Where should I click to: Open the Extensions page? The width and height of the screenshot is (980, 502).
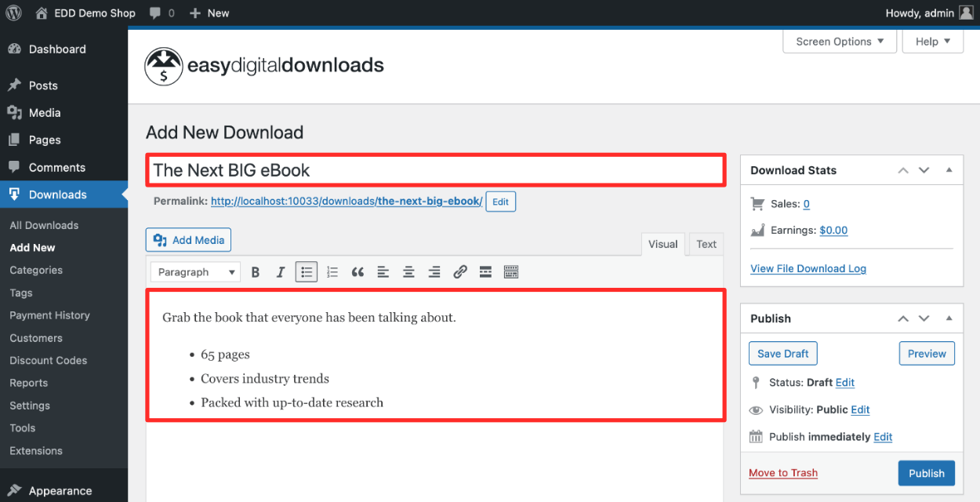pos(36,451)
